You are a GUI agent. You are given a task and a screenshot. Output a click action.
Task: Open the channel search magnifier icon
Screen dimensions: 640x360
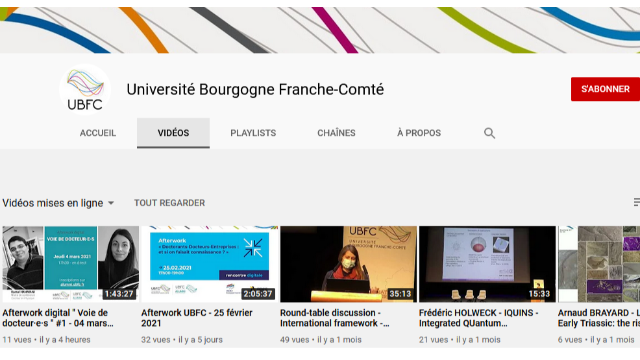tap(489, 133)
